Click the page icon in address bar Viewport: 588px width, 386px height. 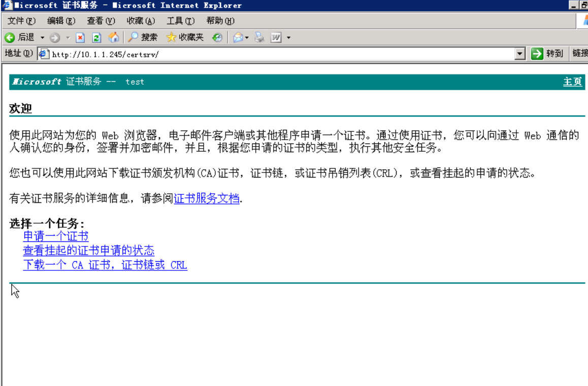point(44,54)
